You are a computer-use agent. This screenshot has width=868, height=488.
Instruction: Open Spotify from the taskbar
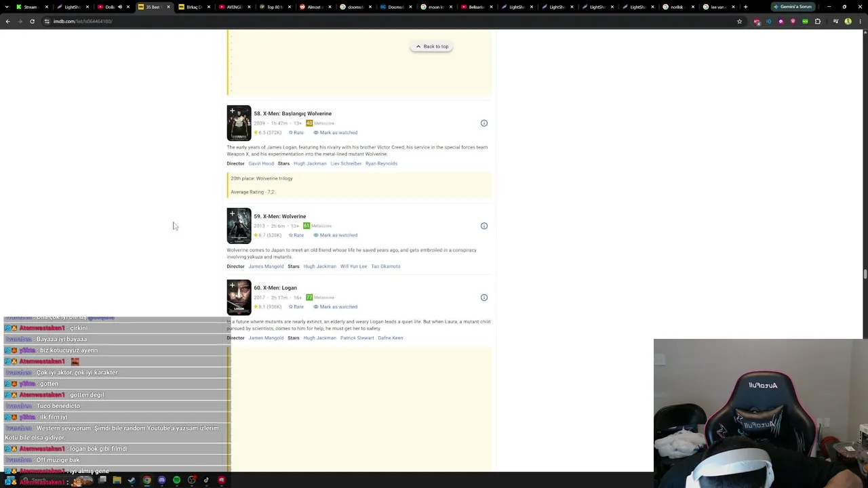176,481
